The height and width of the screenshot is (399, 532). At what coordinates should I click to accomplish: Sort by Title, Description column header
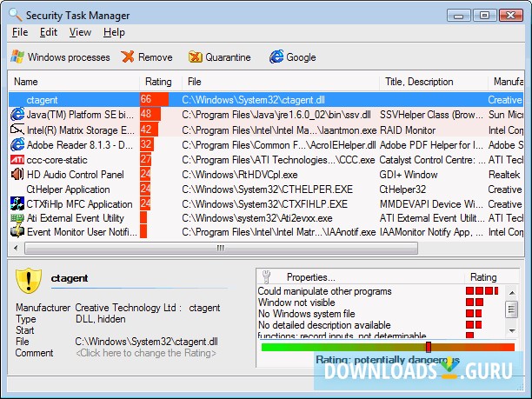tap(434, 82)
